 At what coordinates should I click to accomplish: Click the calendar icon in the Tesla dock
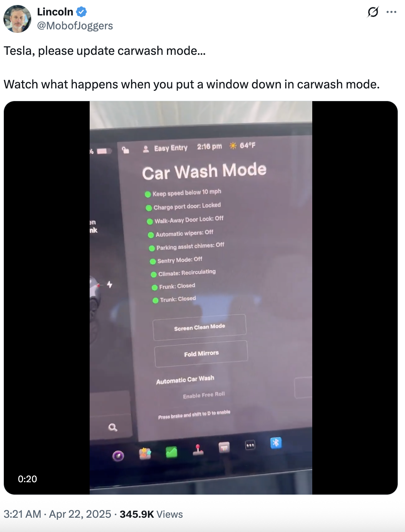coord(224,447)
